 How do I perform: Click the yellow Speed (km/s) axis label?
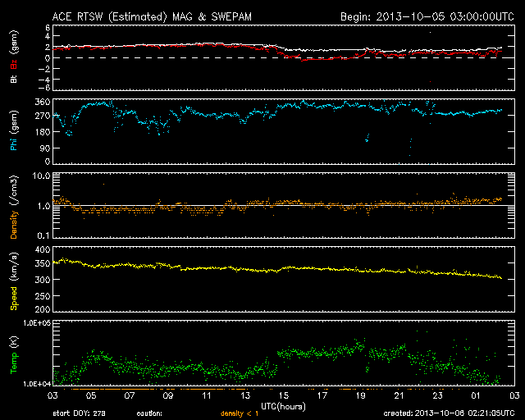[x=14, y=280]
